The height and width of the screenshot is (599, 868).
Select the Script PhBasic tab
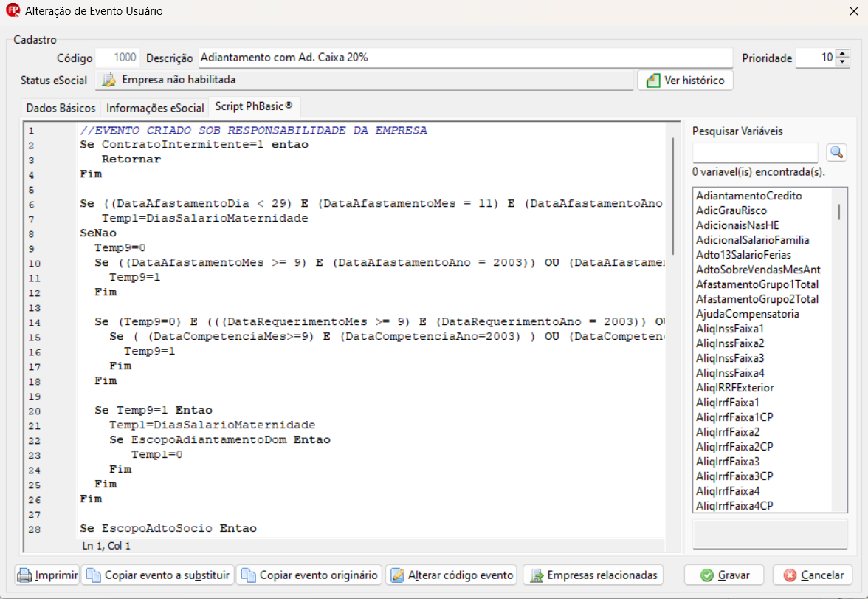click(x=254, y=106)
